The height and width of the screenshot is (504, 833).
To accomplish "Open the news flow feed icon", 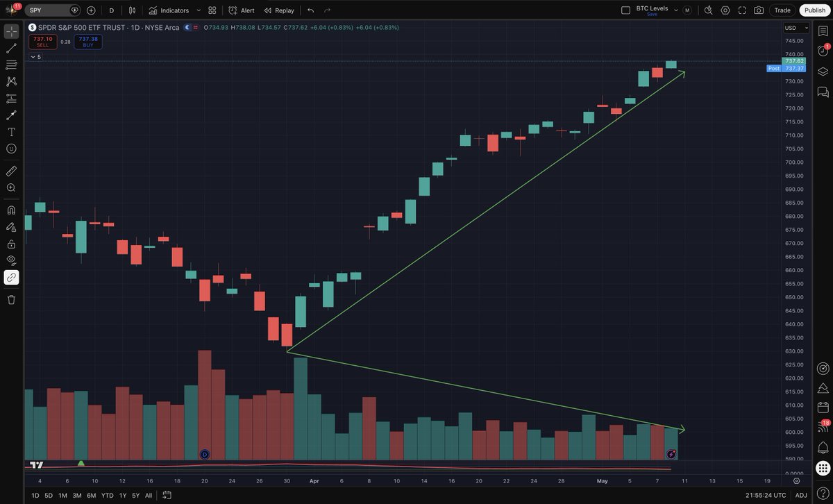I will (x=823, y=427).
